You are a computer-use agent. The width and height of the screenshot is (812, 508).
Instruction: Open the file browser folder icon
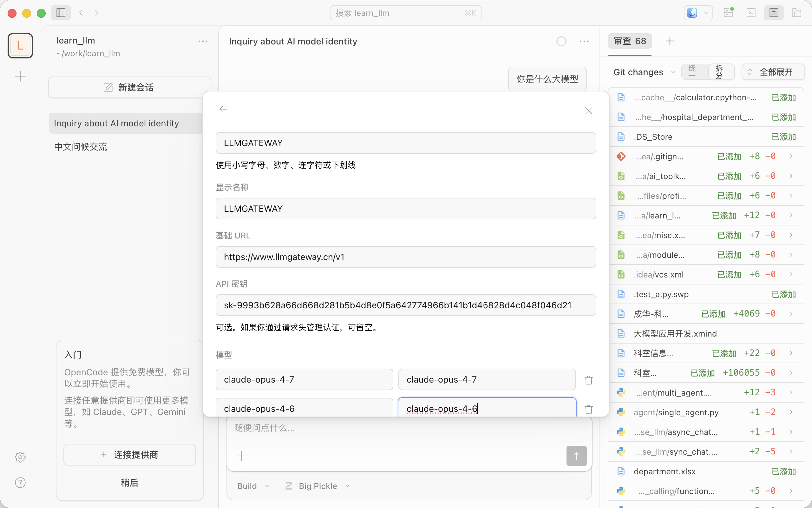point(797,13)
